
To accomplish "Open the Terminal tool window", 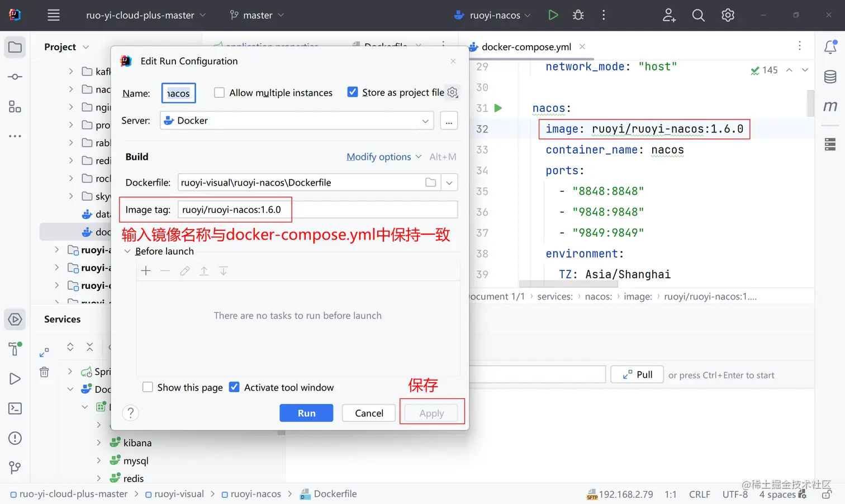I will pos(15,408).
